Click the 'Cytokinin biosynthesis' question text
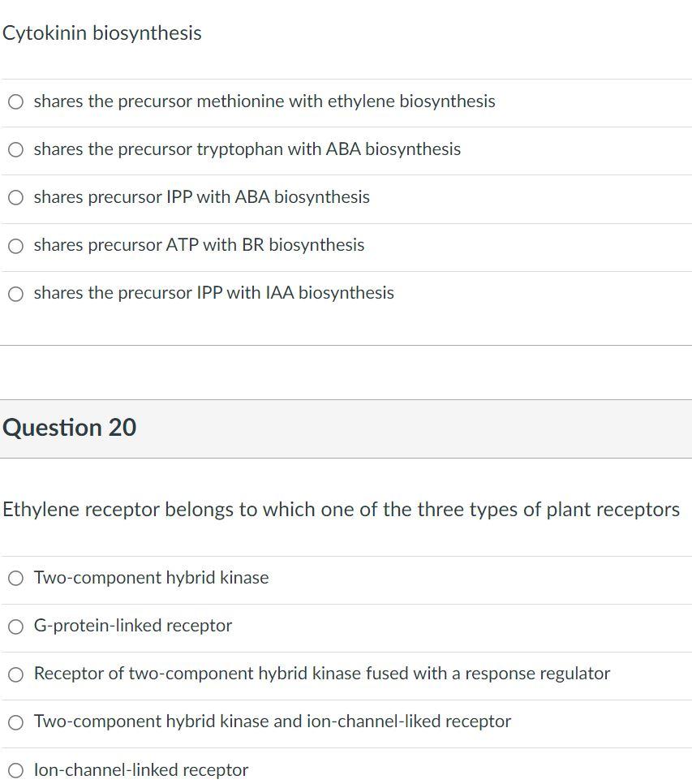The width and height of the screenshot is (692, 784). click(101, 33)
